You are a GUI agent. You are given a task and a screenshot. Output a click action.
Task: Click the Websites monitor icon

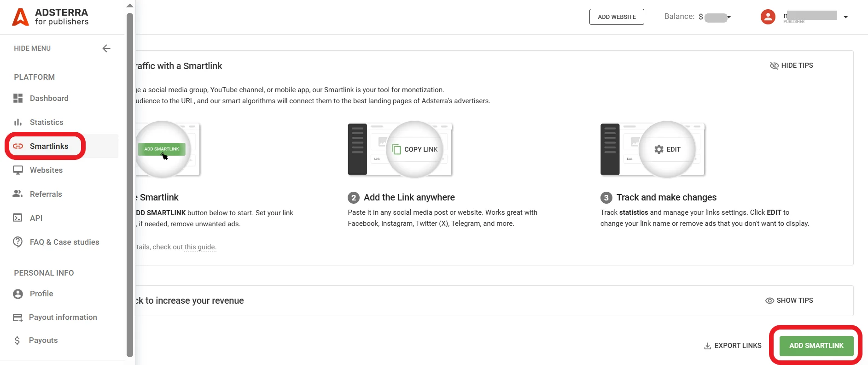pos(17,170)
